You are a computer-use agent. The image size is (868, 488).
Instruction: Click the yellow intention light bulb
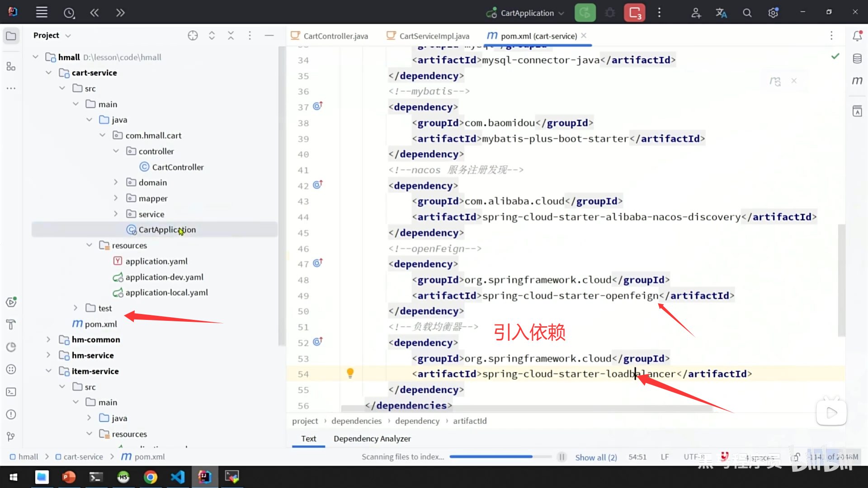[350, 373]
